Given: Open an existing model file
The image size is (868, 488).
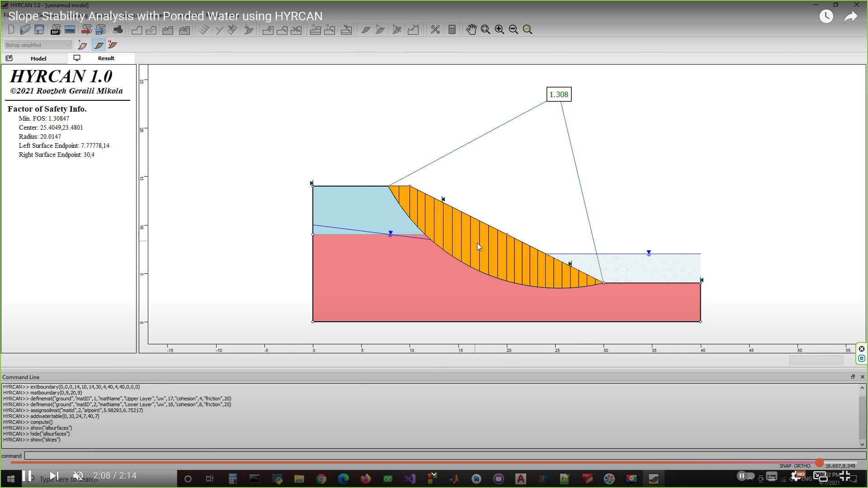Looking at the screenshot, I should click(25, 30).
